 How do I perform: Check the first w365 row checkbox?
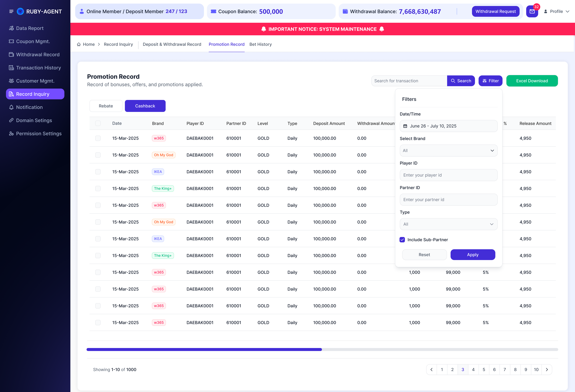tap(98, 138)
